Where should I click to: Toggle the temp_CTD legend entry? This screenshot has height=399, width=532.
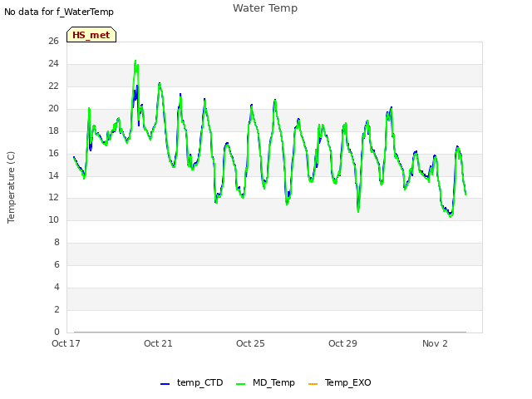(192, 382)
